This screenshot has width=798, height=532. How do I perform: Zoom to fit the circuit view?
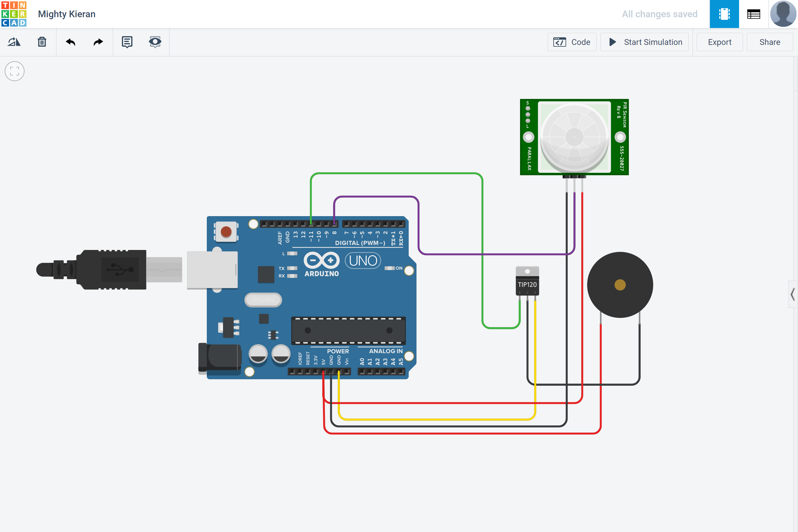tap(14, 71)
